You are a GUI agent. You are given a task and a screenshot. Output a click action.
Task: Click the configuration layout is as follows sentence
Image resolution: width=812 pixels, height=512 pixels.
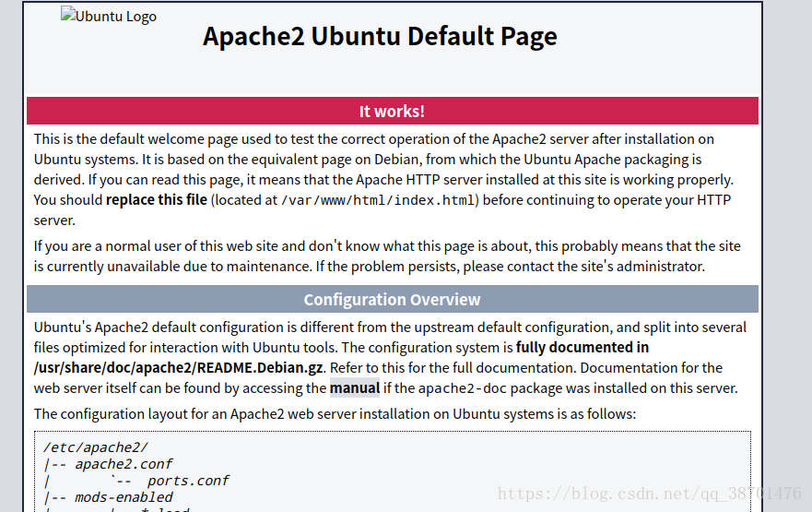(x=335, y=413)
